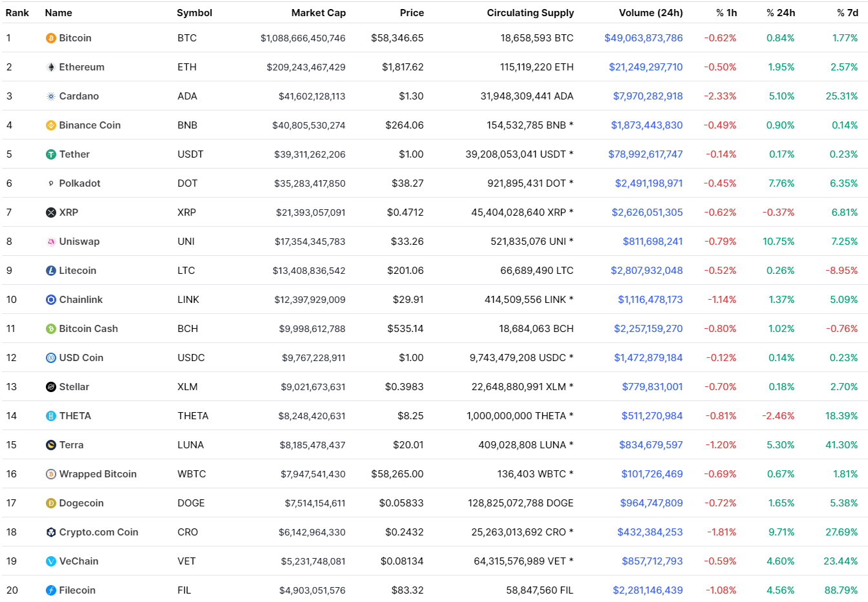Sort table by Rank column header

17,13
